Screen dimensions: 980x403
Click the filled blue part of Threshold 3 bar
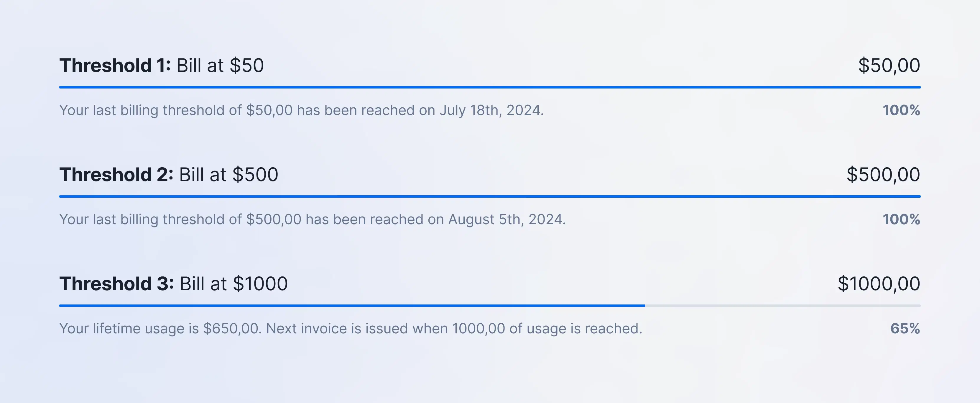coord(352,306)
